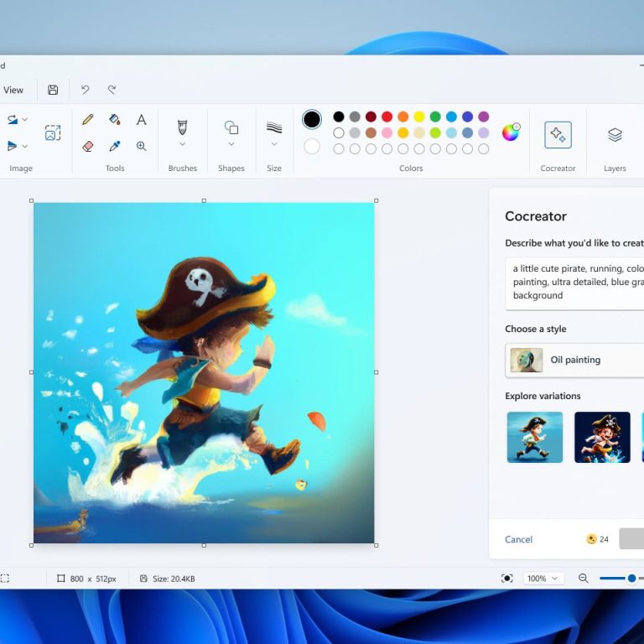Select the Color picker eyedropper tool

click(x=115, y=146)
